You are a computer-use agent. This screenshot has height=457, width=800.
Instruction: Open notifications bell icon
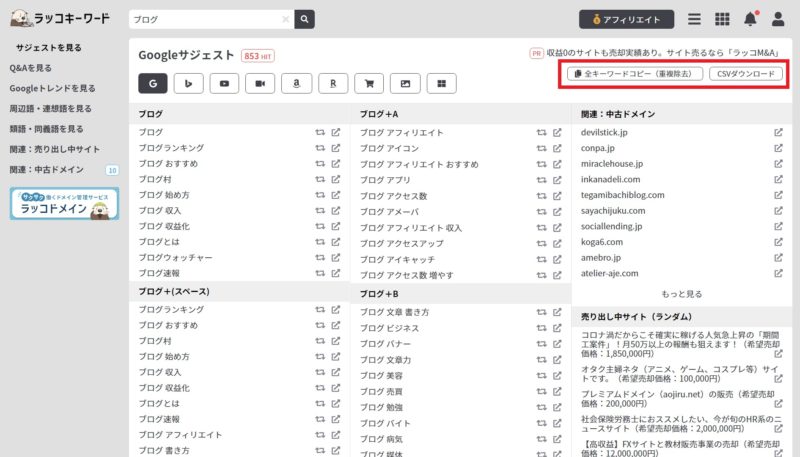(750, 19)
